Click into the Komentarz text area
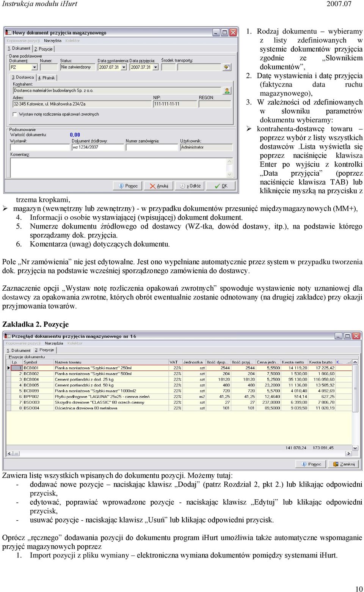The width and height of the screenshot is (364, 592). tap(118, 168)
